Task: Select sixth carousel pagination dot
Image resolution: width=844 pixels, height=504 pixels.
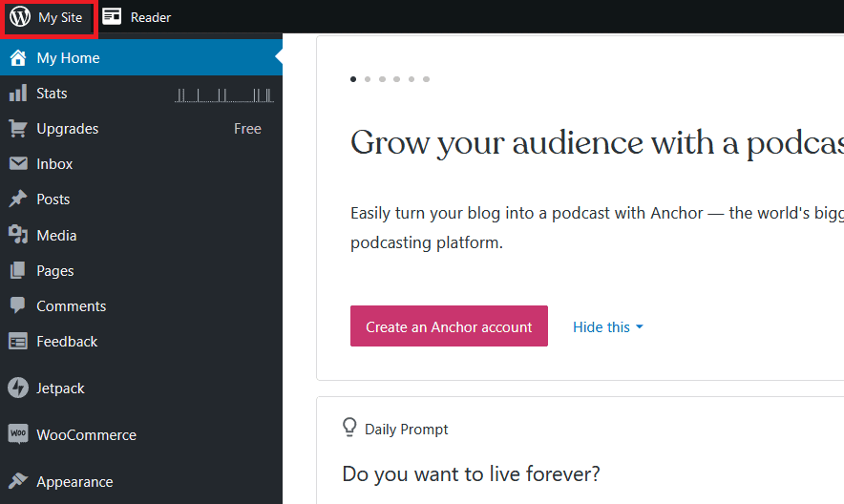Action: [427, 79]
